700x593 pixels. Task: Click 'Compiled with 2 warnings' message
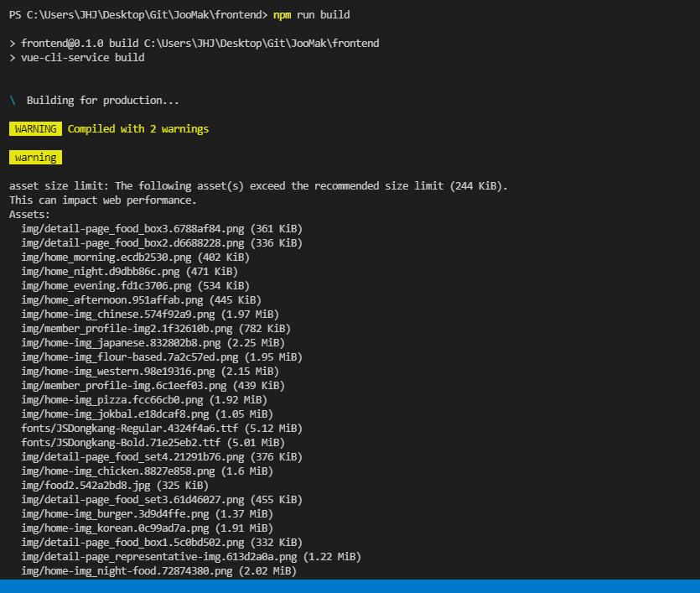click(138, 129)
